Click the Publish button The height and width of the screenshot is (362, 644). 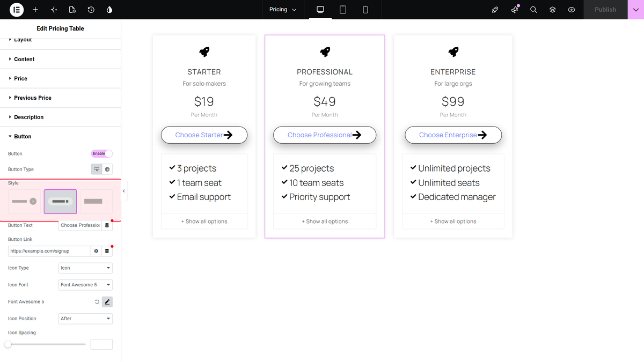(605, 10)
